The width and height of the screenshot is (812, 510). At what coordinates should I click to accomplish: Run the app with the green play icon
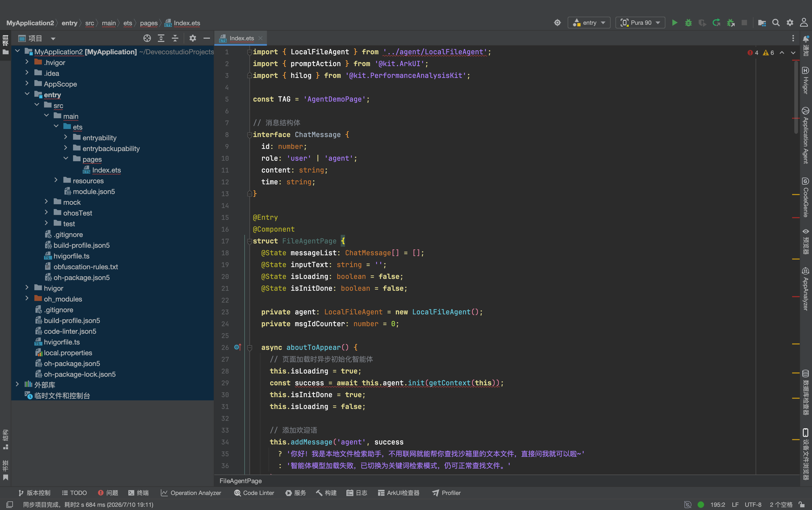(675, 23)
